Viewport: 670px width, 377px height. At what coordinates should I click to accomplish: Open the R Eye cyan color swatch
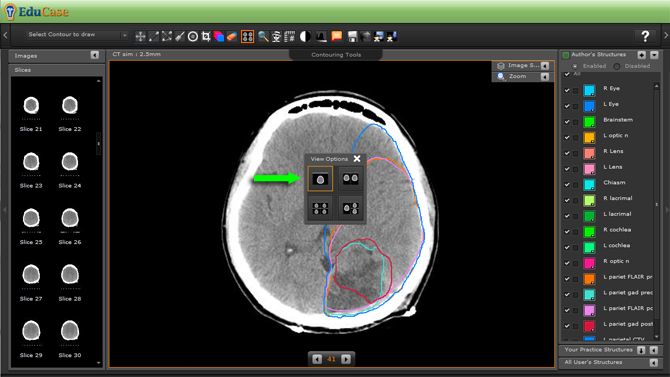point(589,90)
